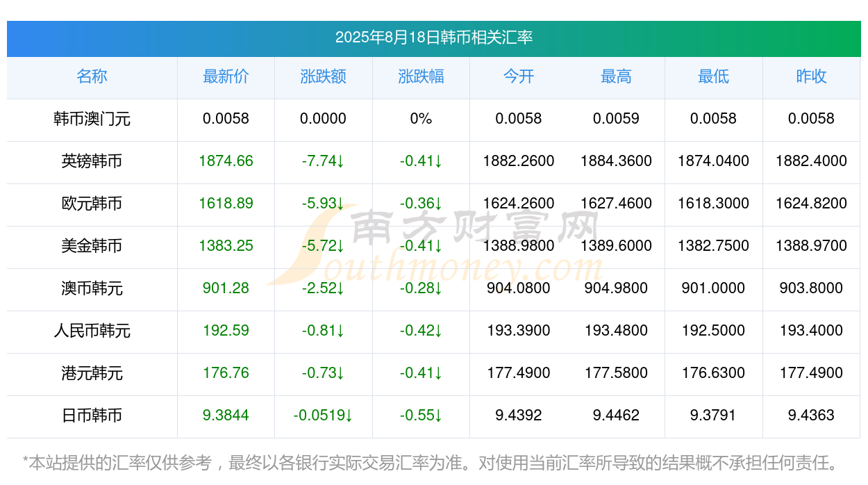
Task: Select opening value 1388.9800
Action: point(519,246)
